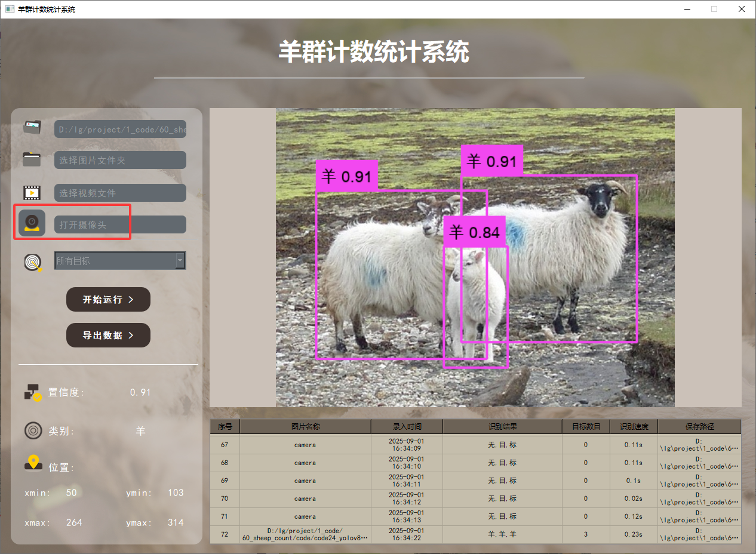Click the 16:34:09 timestamp cell
Image resolution: width=756 pixels, height=554 pixels.
pos(407,445)
